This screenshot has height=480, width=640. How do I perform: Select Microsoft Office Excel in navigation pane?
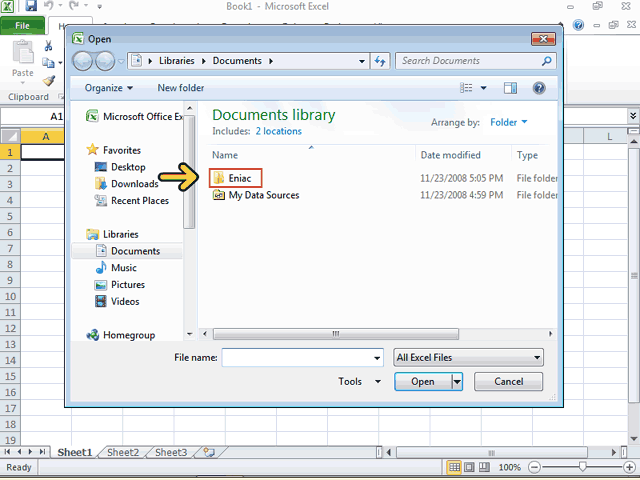134,117
